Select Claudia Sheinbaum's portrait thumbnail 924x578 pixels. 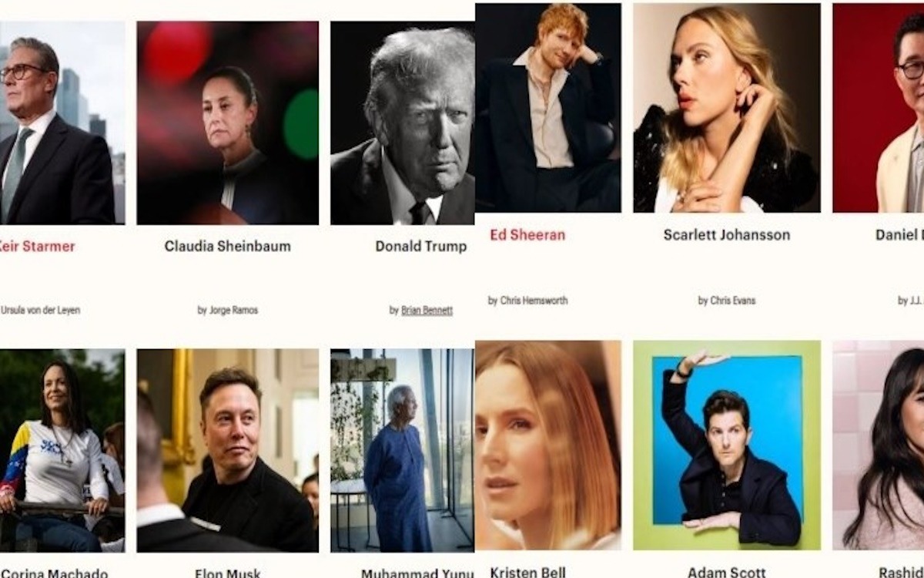pyautogui.click(x=228, y=123)
